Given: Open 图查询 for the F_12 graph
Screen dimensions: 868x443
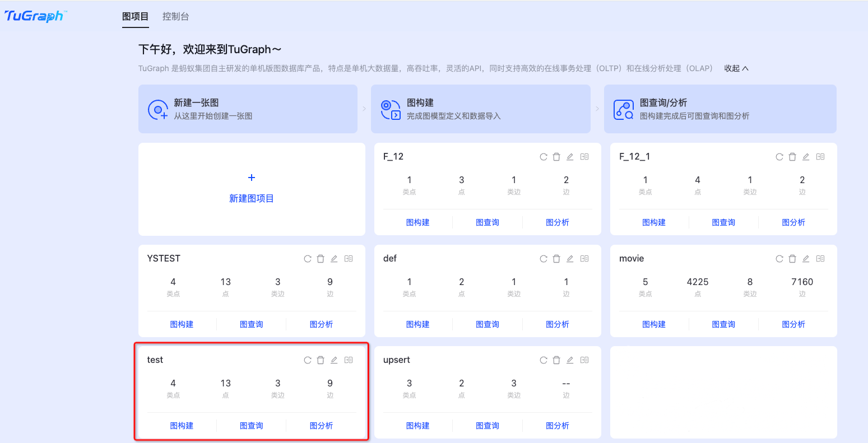Looking at the screenshot, I should tap(488, 222).
